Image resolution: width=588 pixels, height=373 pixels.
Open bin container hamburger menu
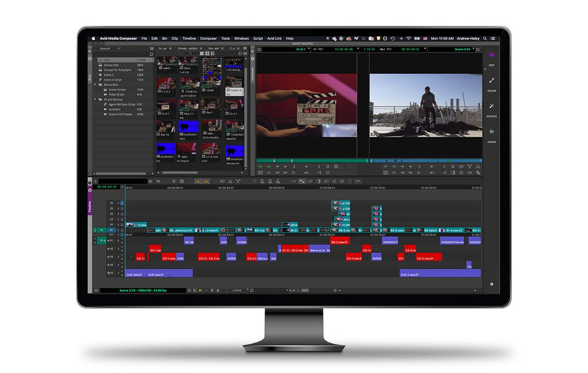(x=152, y=49)
